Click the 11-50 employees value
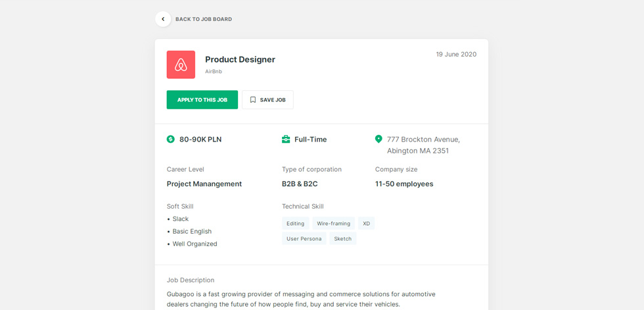 click(404, 184)
